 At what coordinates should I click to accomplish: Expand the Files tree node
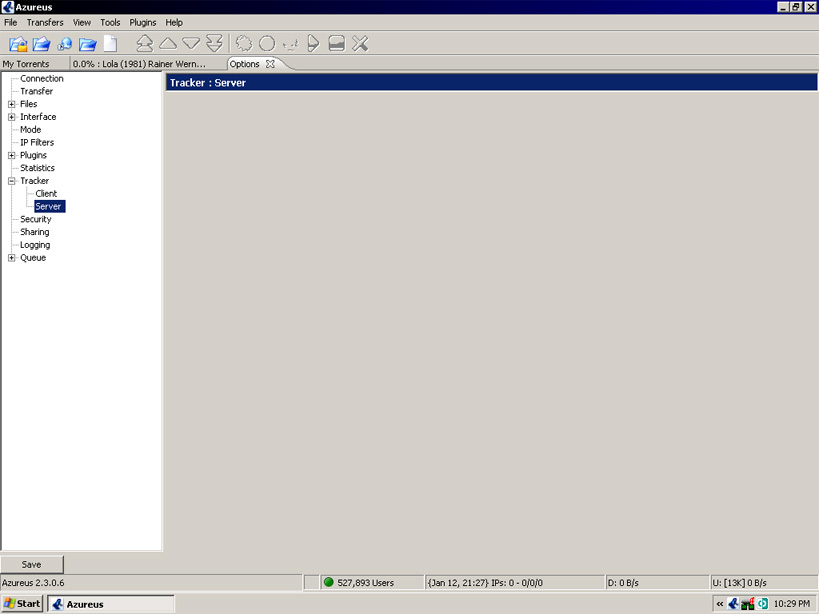coord(11,104)
